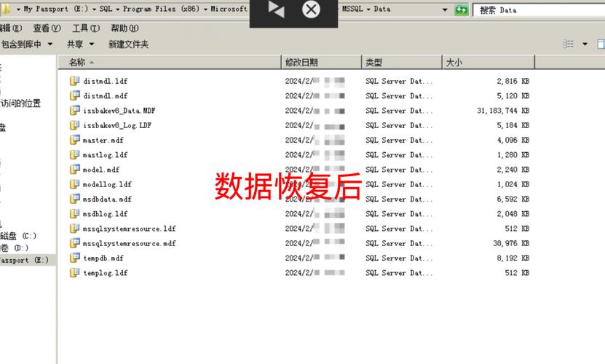Screen dimensions: 605x364
Task: Open the 工具(T) menu
Action: (86, 28)
